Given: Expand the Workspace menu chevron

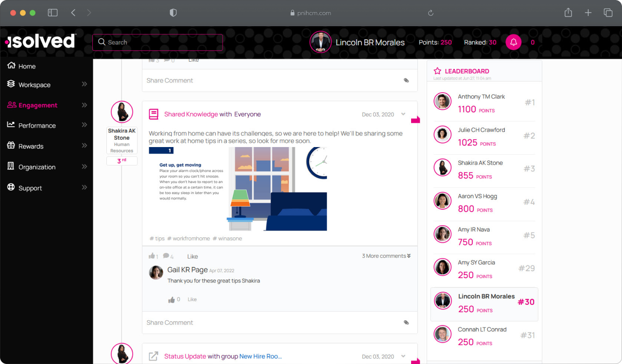Looking at the screenshot, I should point(85,84).
